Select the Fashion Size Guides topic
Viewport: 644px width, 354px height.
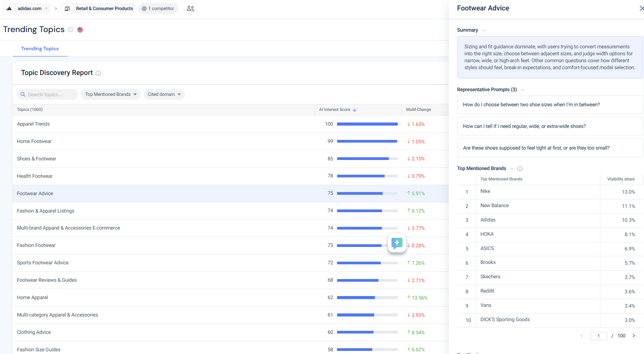pos(39,350)
